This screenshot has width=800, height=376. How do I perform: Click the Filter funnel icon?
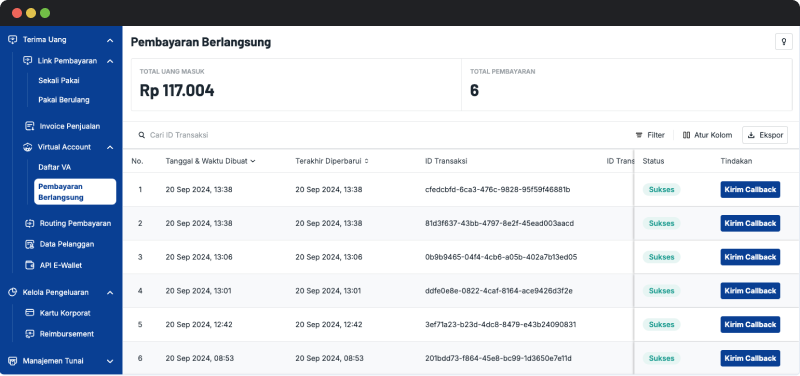(639, 135)
